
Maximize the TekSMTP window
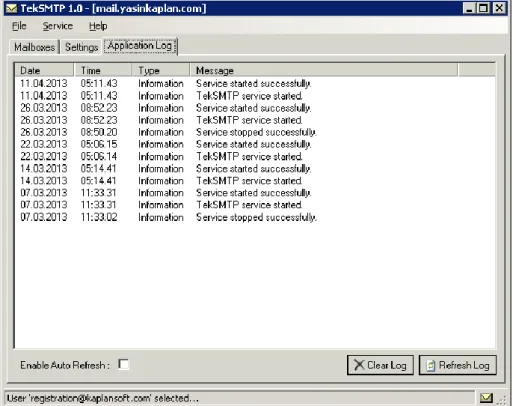pyautogui.click(x=483, y=8)
